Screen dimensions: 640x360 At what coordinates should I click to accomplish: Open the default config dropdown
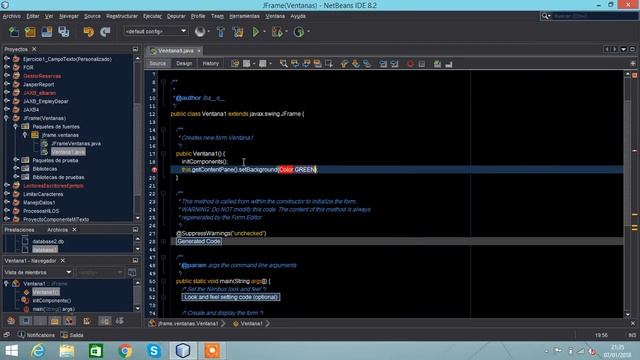point(156,31)
